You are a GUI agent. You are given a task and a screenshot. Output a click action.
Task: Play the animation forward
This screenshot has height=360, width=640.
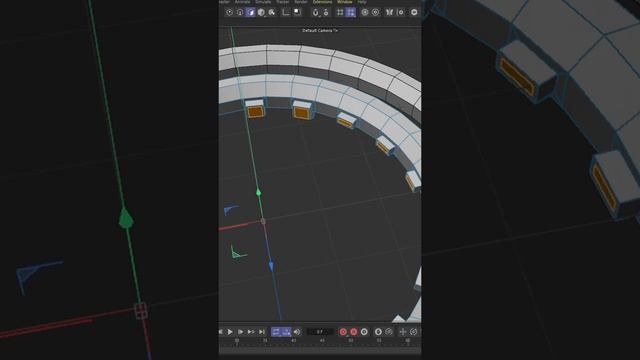tap(230, 332)
